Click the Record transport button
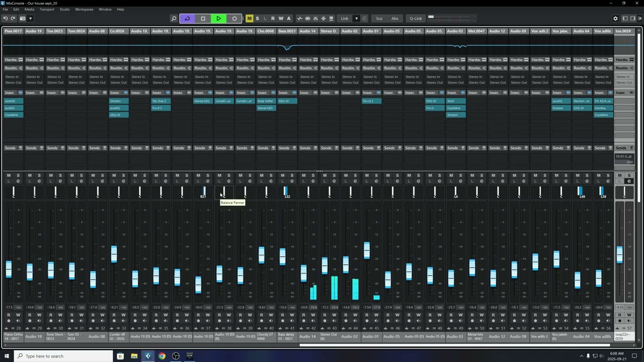Image resolution: width=644 pixels, height=362 pixels. click(x=234, y=19)
